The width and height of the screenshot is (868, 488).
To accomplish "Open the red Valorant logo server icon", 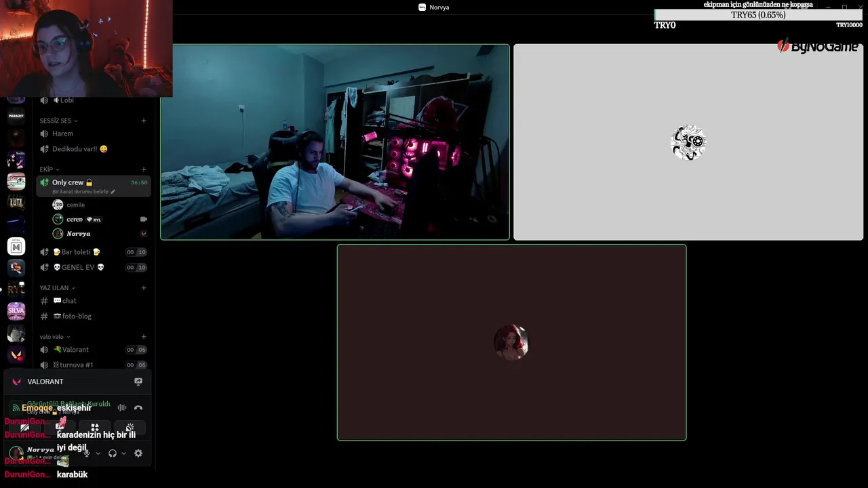I will point(16,354).
